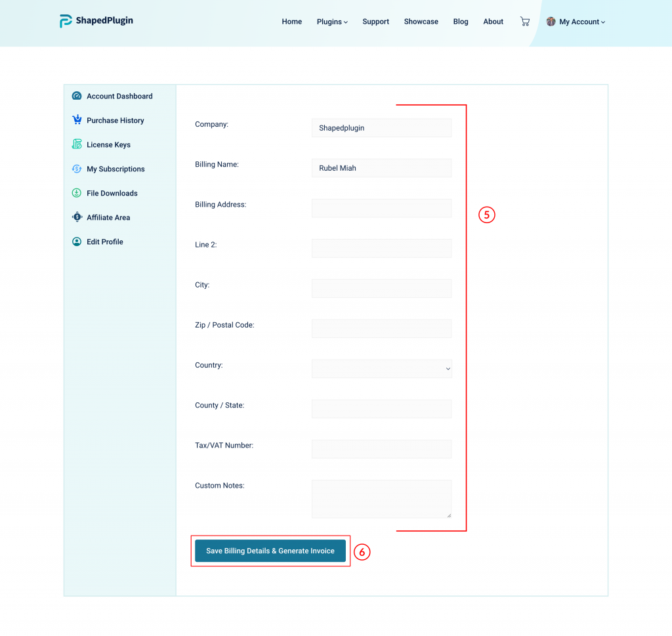
Task: Click the Edit Profile person icon
Action: 77,242
